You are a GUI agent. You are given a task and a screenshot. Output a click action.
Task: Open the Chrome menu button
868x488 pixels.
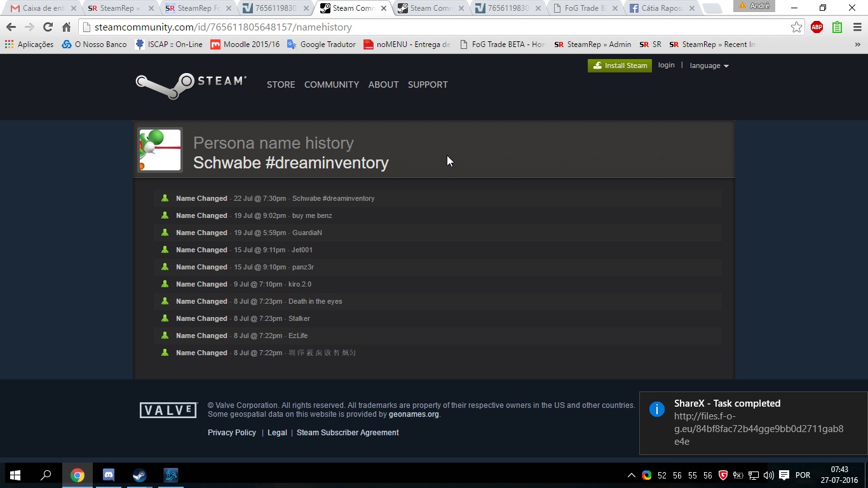coord(857,27)
